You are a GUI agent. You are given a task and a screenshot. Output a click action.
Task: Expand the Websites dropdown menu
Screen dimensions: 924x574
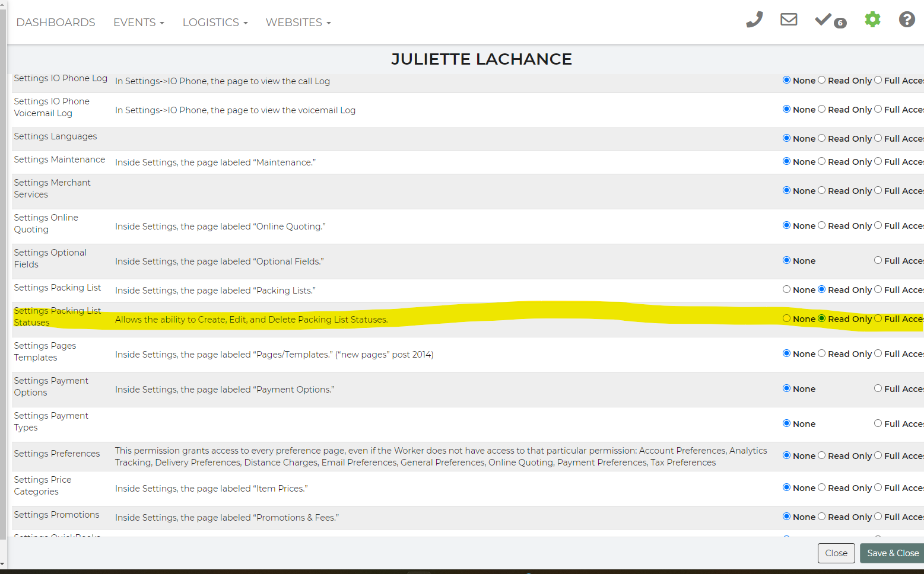click(298, 23)
